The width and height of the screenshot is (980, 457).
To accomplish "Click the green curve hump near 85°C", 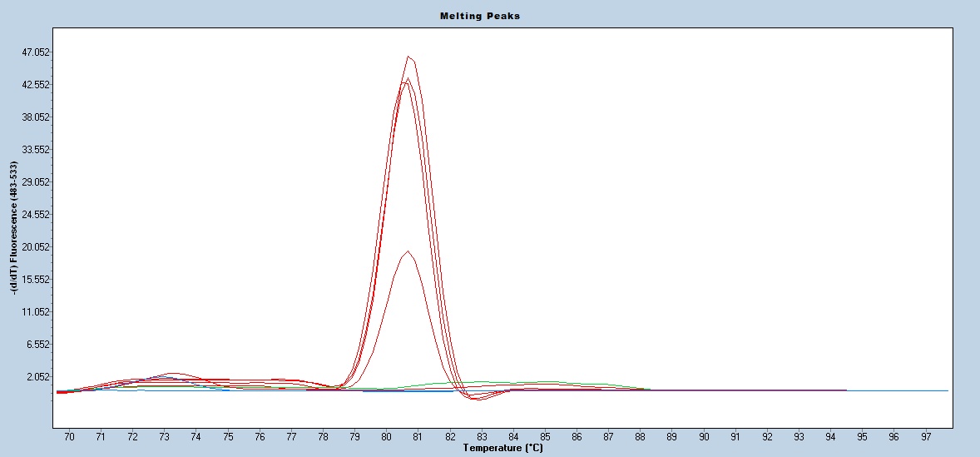I will tap(545, 382).
